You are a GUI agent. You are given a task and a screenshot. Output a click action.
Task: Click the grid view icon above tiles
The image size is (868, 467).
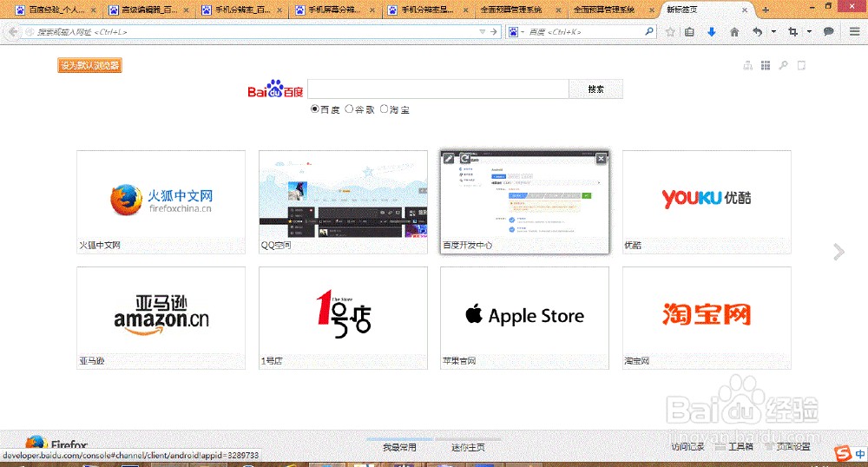click(x=766, y=66)
